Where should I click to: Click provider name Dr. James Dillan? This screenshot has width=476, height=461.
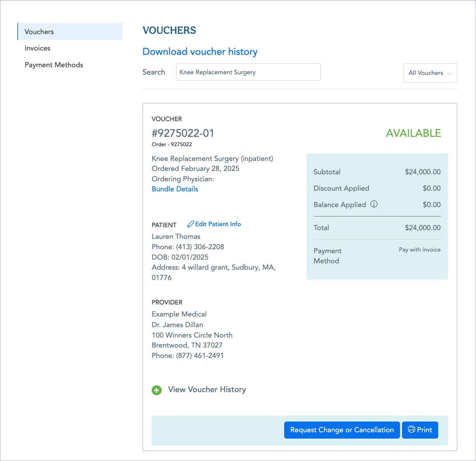pos(177,325)
